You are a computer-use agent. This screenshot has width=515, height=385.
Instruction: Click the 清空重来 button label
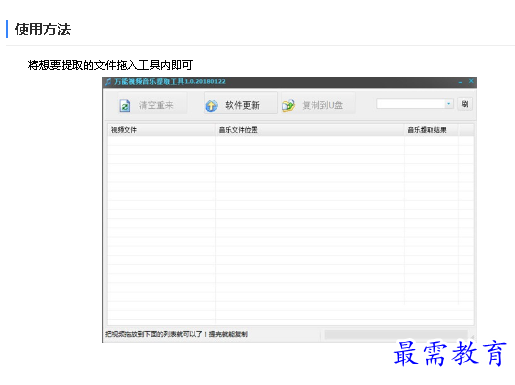(156, 105)
